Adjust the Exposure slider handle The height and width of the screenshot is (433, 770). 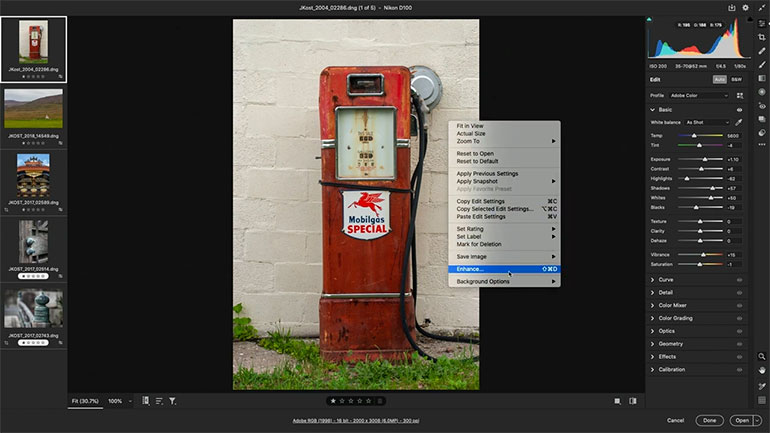tap(705, 159)
